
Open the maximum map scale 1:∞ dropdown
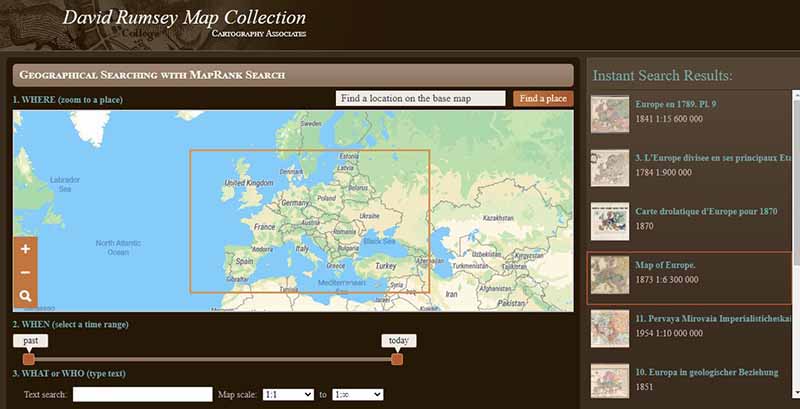point(358,395)
